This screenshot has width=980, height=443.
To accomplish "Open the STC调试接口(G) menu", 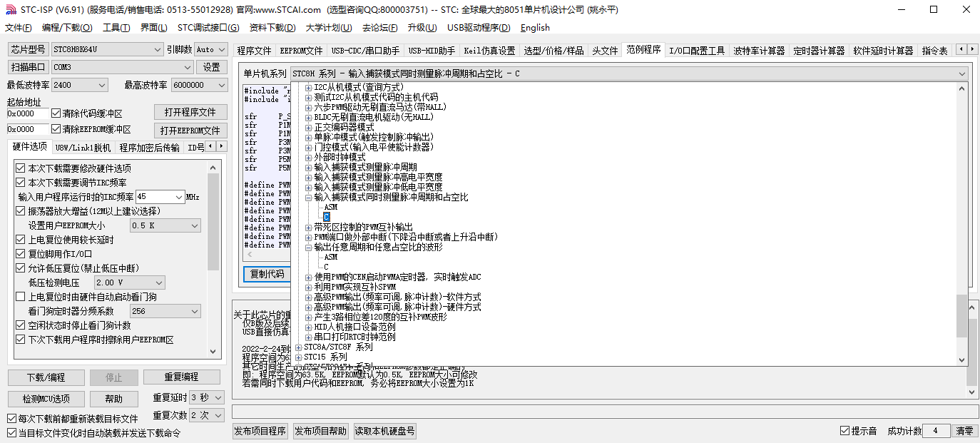I will (208, 27).
